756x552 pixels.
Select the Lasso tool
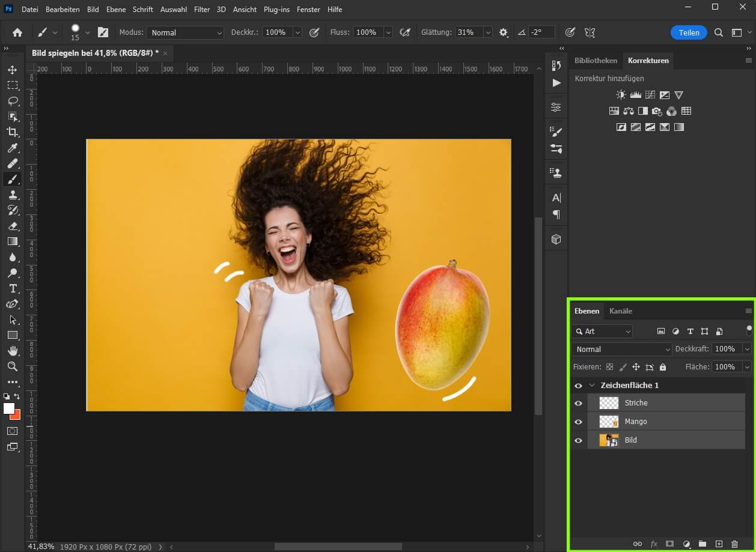[13, 101]
